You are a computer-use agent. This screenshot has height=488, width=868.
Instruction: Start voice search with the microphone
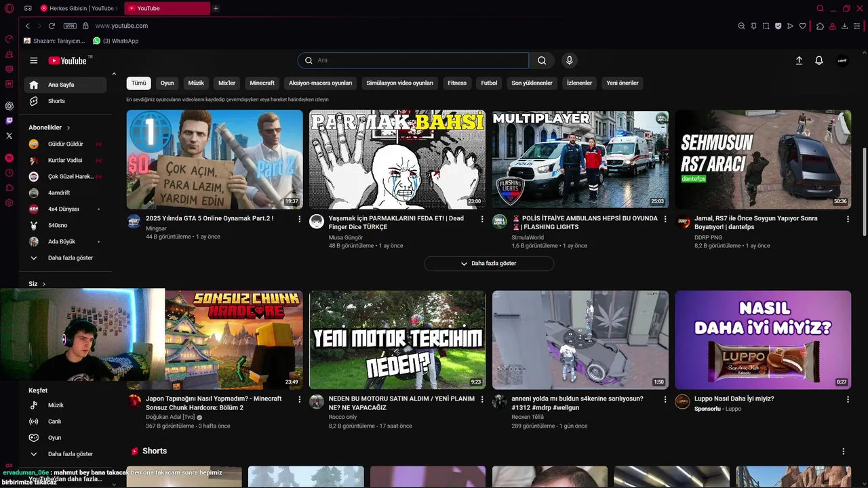569,60
